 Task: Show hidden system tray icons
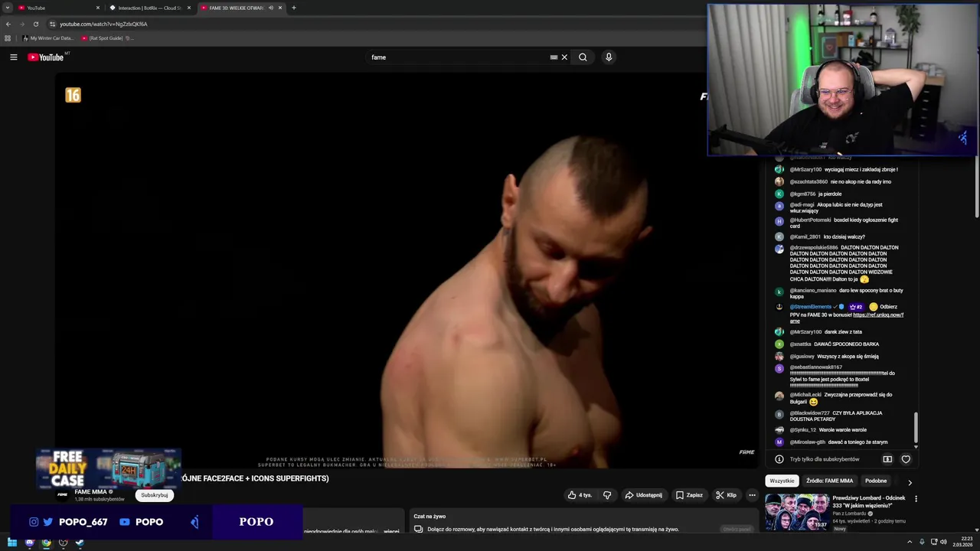909,542
